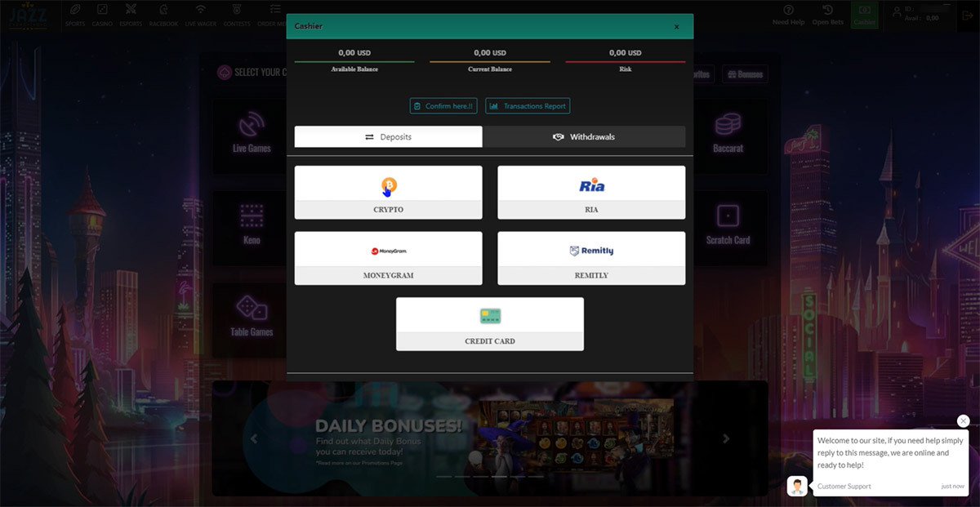Image resolution: width=980 pixels, height=507 pixels.
Task: Open the Sports section in top nav
Action: point(75,15)
